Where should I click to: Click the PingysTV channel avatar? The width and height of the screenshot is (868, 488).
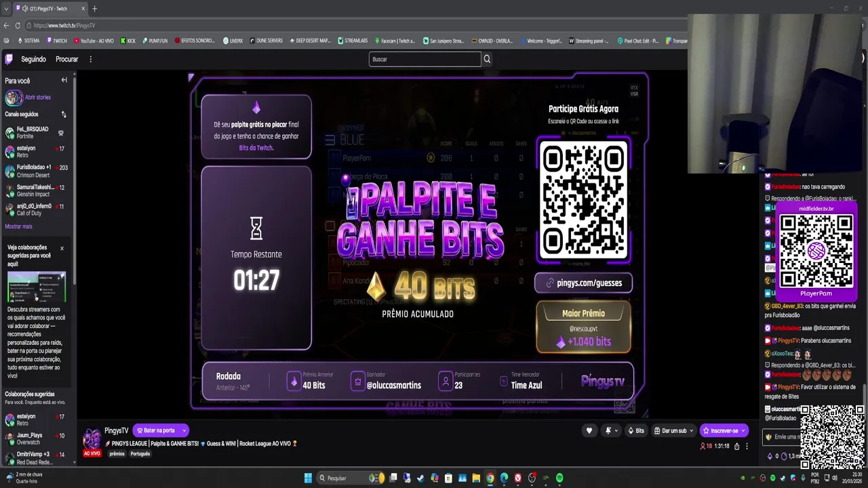(x=92, y=438)
